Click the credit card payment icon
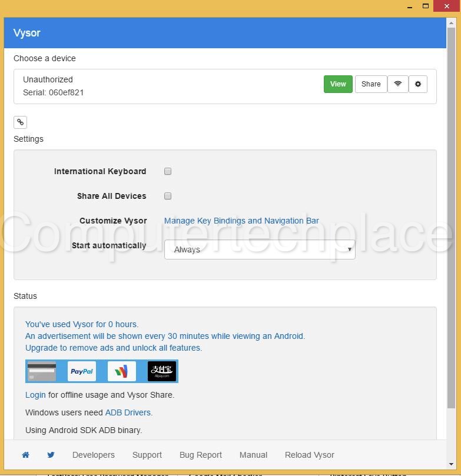Screen dimensions: 461x476 [42, 371]
